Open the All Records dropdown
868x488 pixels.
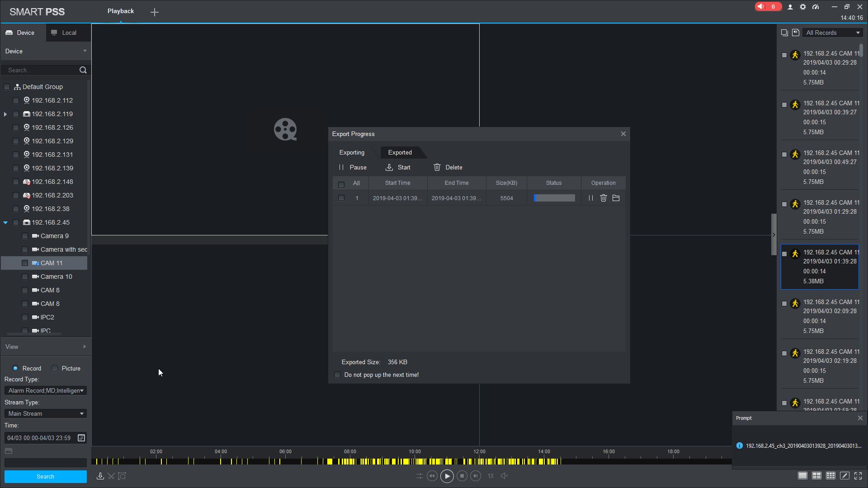click(x=832, y=33)
